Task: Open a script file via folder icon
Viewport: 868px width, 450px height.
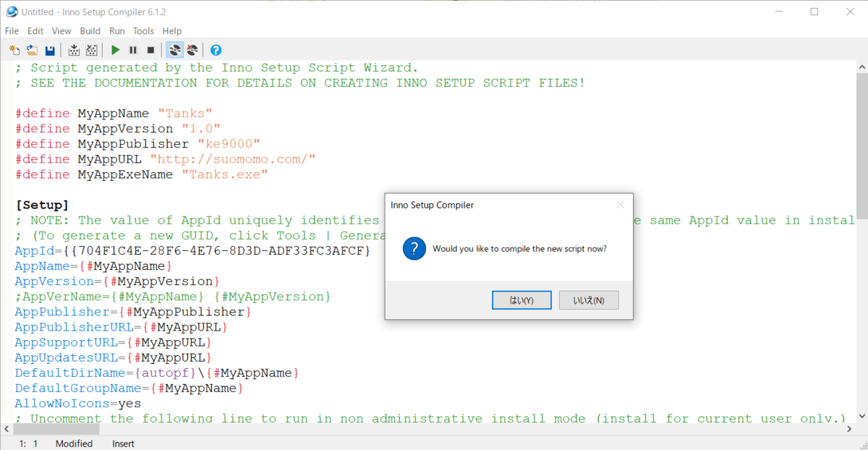Action: [33, 50]
